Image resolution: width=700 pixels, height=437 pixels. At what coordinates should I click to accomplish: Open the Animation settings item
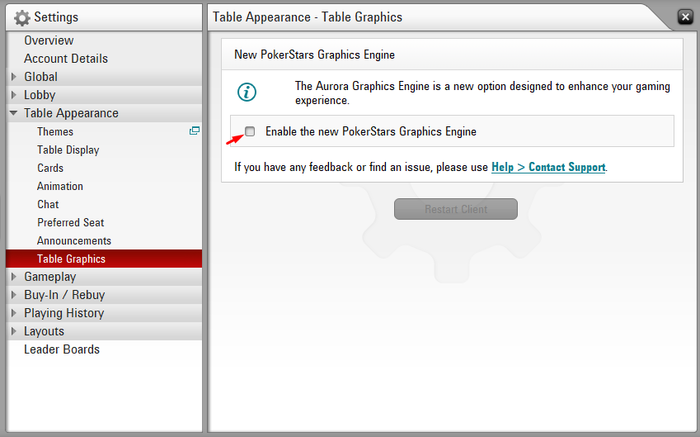(60, 186)
